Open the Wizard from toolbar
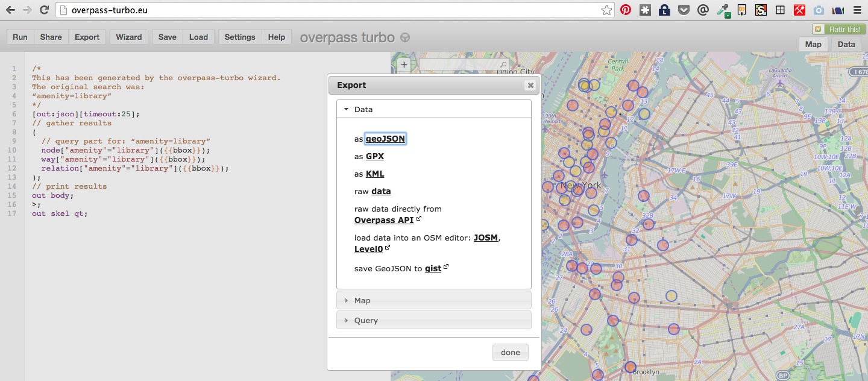 click(x=128, y=37)
